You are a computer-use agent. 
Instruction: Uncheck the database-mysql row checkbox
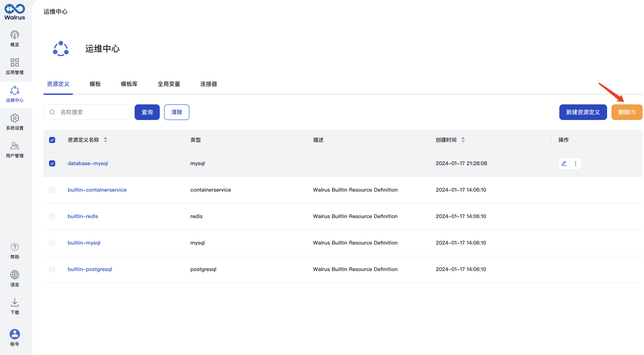(52, 163)
